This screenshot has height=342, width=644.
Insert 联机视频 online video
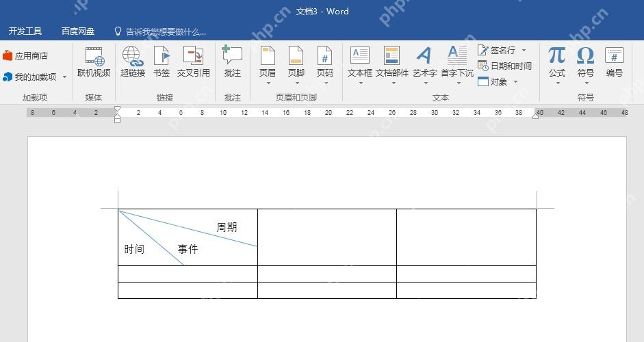(94, 62)
